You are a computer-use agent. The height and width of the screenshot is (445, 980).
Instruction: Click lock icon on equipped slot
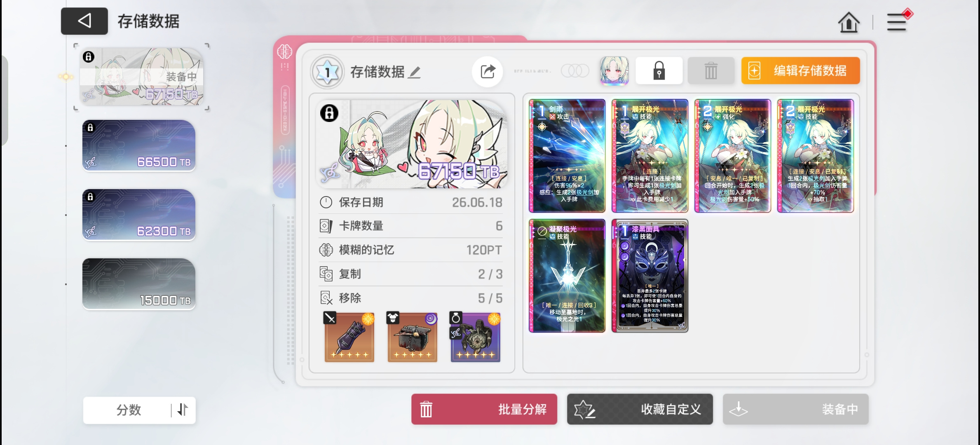click(x=89, y=57)
